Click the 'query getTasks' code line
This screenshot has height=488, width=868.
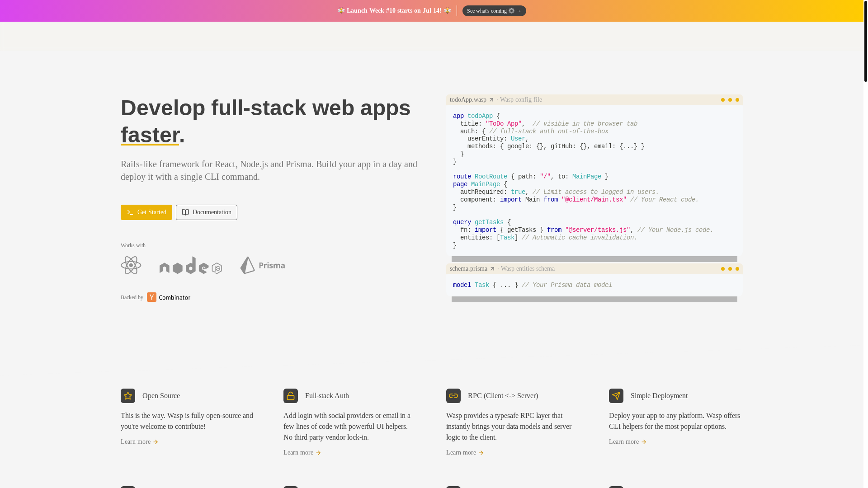pos(482,222)
